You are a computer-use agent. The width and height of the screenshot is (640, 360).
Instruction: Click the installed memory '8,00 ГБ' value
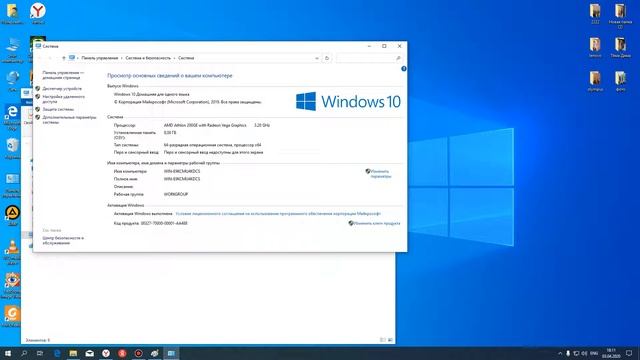point(170,133)
